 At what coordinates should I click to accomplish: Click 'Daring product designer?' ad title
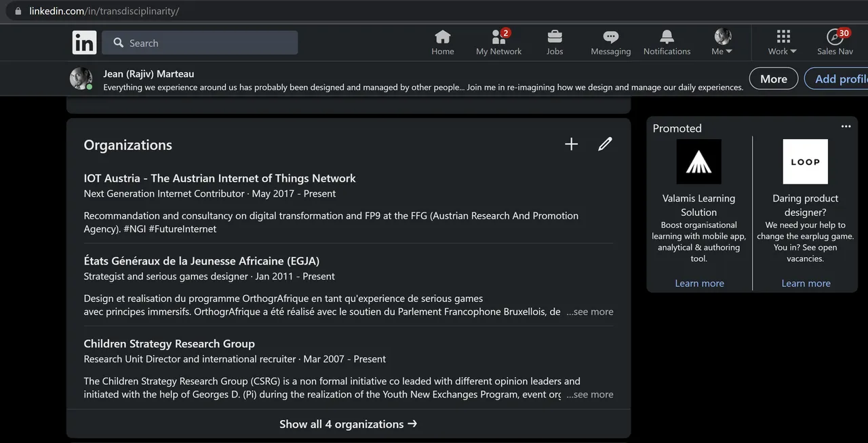pyautogui.click(x=806, y=205)
